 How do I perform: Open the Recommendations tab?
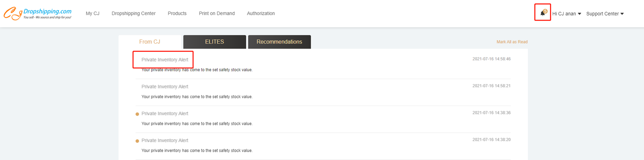(279, 42)
